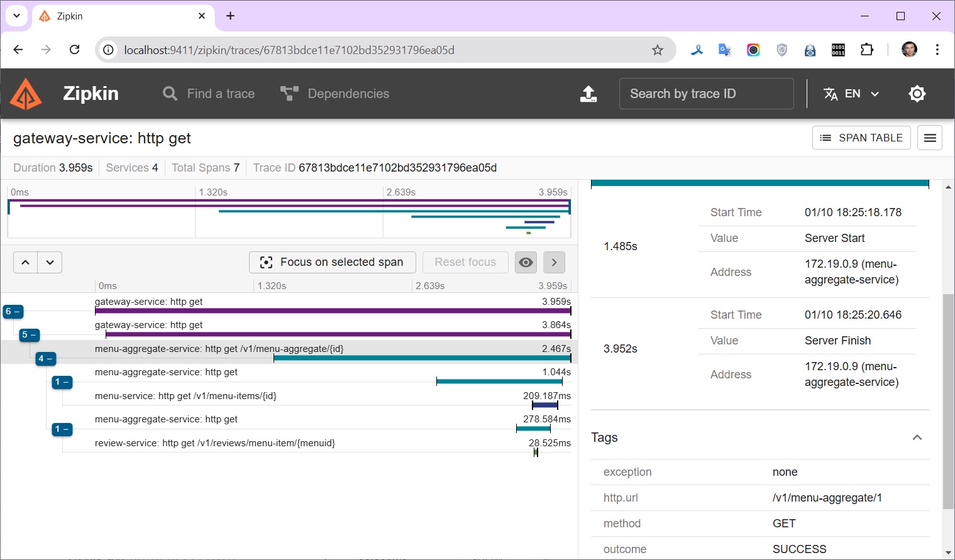Open the hamburger menu beside Span Table
This screenshot has width=955, height=560.
(929, 138)
